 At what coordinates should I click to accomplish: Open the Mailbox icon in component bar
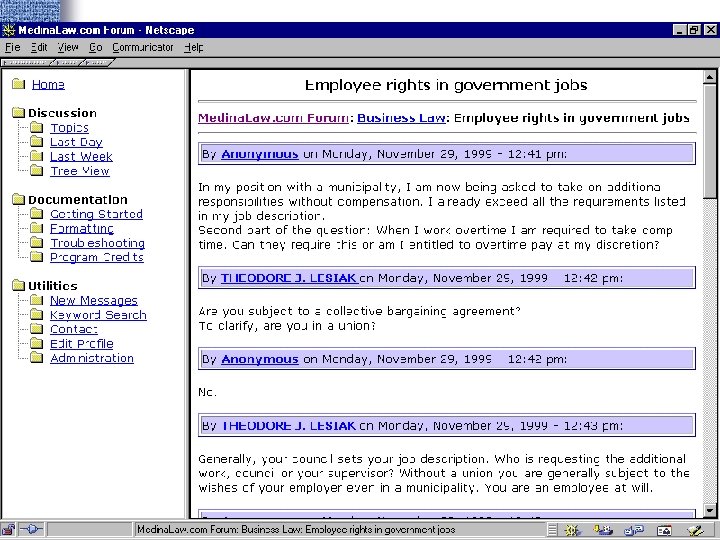(603, 530)
